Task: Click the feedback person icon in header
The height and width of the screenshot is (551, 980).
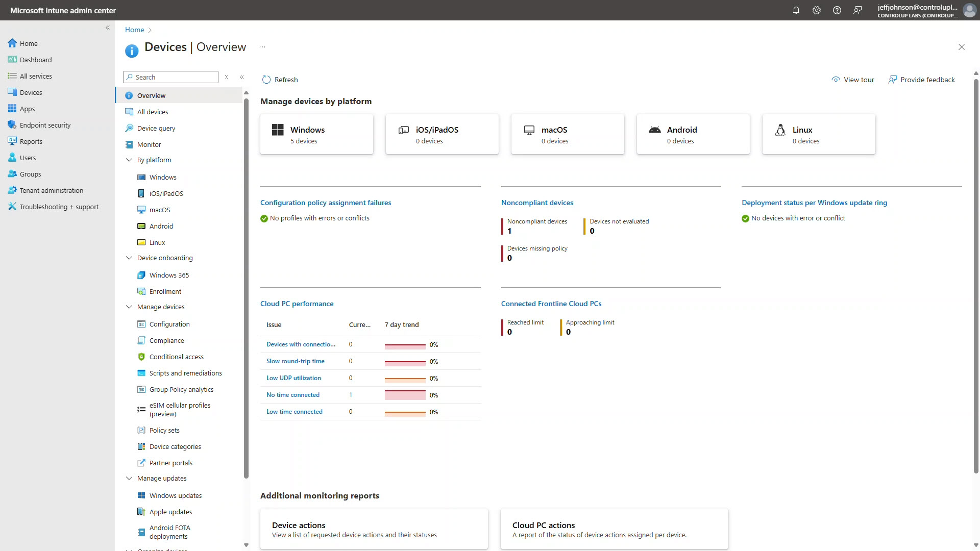Action: (857, 10)
